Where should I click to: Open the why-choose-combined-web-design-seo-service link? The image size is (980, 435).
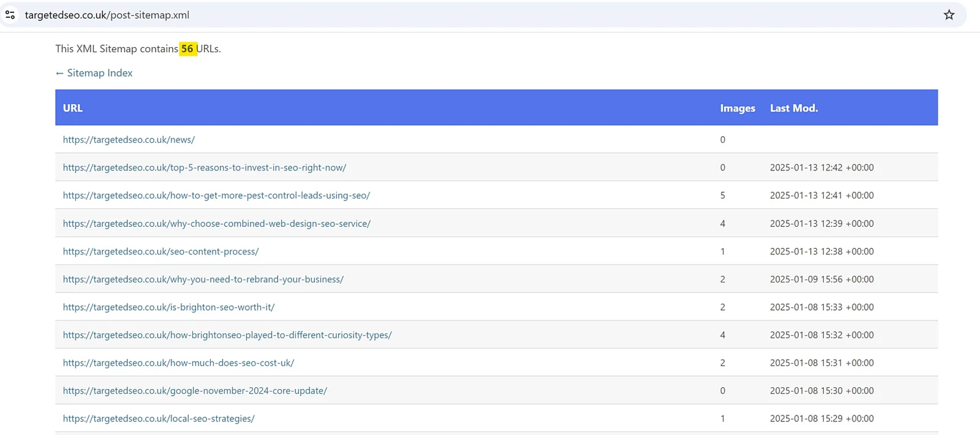(216, 223)
